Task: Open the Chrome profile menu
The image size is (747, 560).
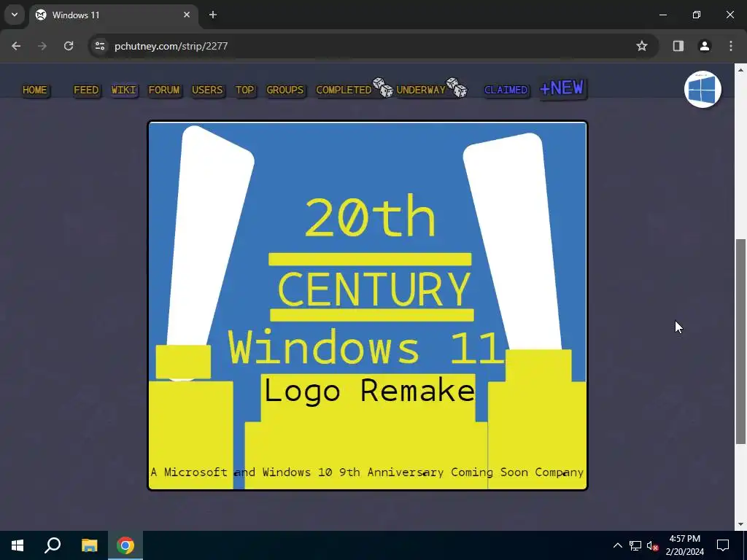Action: tap(704, 46)
